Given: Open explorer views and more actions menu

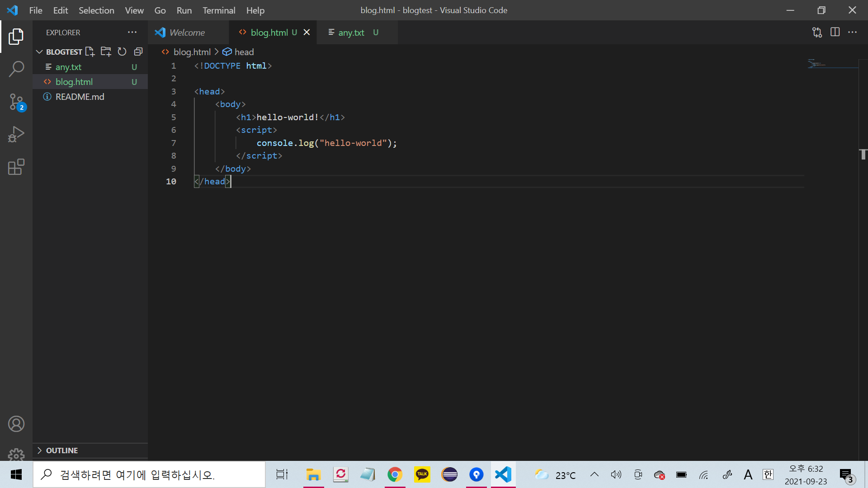Looking at the screenshot, I should (132, 32).
